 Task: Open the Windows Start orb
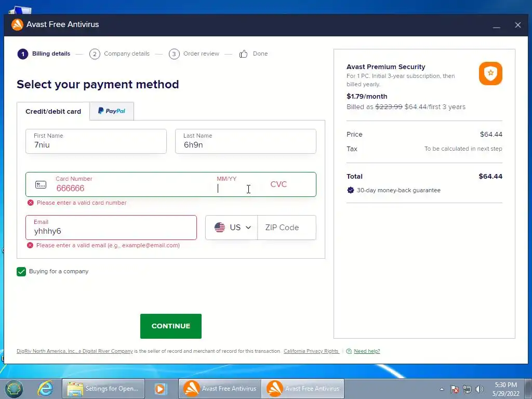point(14,389)
